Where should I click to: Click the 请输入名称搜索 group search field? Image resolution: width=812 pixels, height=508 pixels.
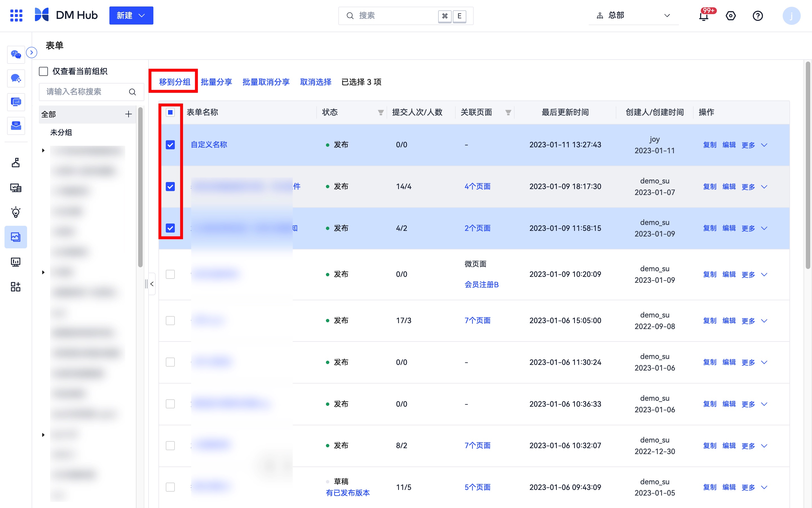91,92
